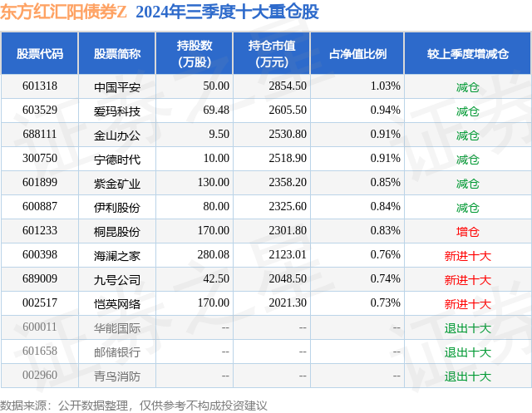The height and width of the screenshot is (413, 532).
Task: Open stock code 002517
Action: coord(40,302)
